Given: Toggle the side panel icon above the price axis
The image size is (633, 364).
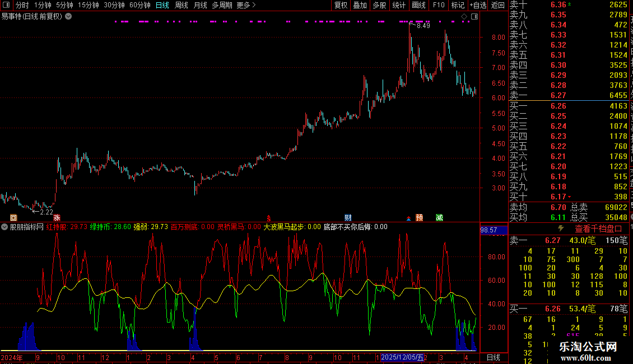Looking at the screenshot, I should (475, 17).
